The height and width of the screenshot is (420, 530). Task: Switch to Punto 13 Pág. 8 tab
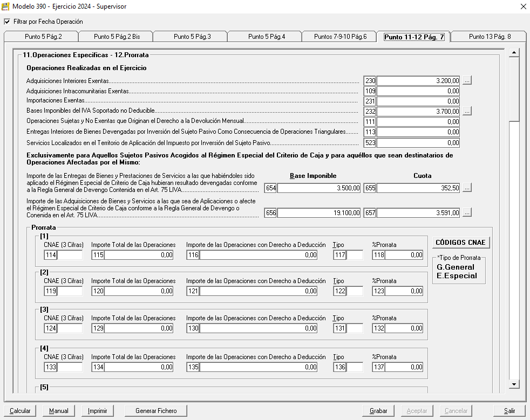490,37
